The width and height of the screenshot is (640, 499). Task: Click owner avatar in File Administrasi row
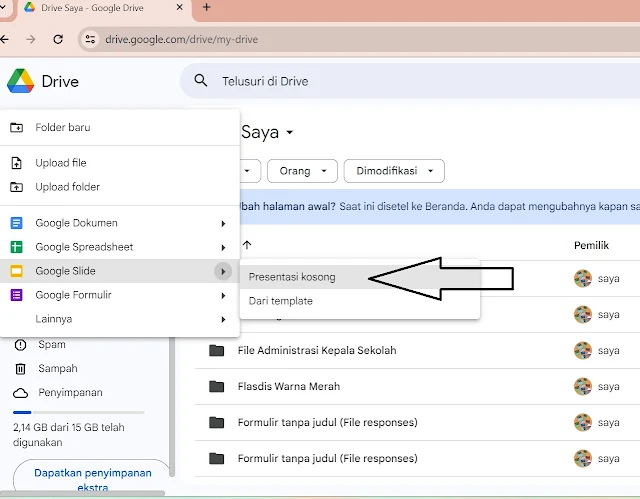point(583,350)
